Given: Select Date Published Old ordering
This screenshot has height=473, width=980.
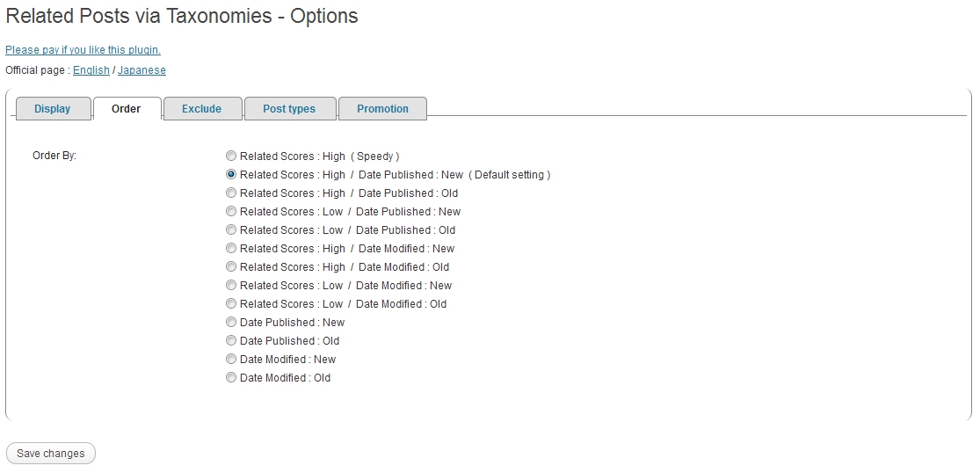Looking at the screenshot, I should click(231, 341).
